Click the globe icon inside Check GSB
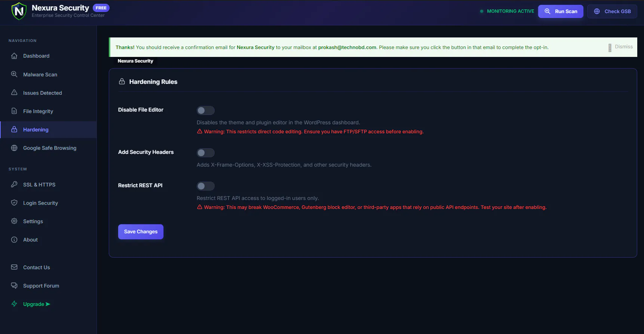 coord(597,11)
